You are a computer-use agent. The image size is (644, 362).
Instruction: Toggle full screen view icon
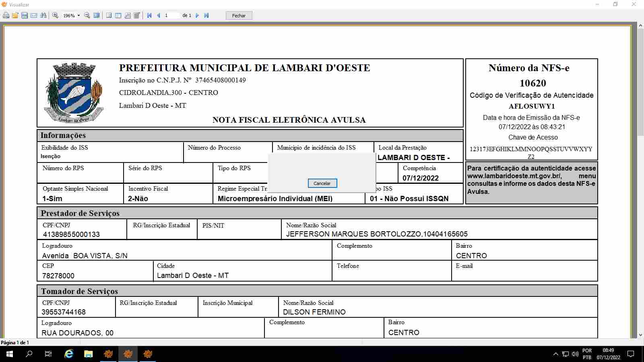pos(97,16)
